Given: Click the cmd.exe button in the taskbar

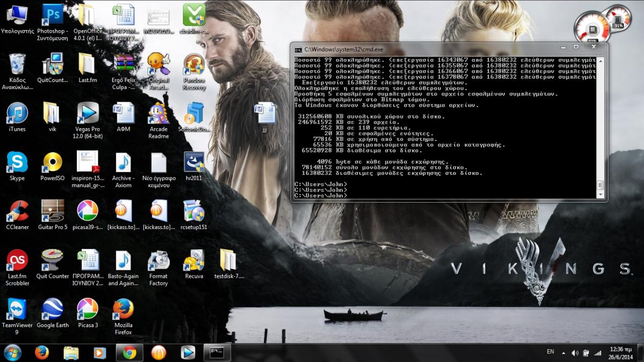Looking at the screenshot, I should (x=217, y=352).
